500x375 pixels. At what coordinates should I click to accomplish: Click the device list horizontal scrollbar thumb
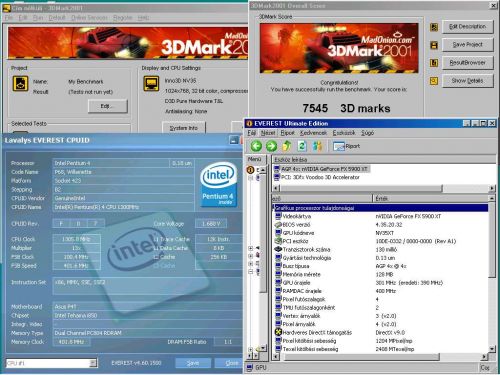pyautogui.click(x=361, y=188)
